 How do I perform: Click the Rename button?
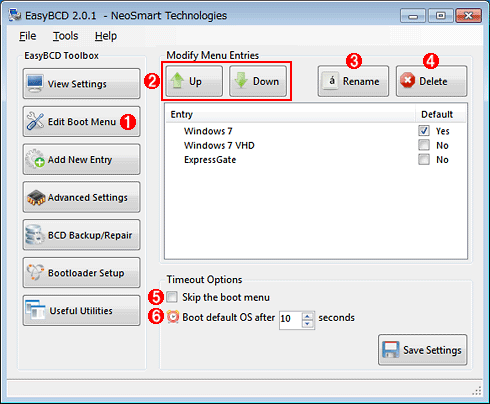tap(353, 81)
